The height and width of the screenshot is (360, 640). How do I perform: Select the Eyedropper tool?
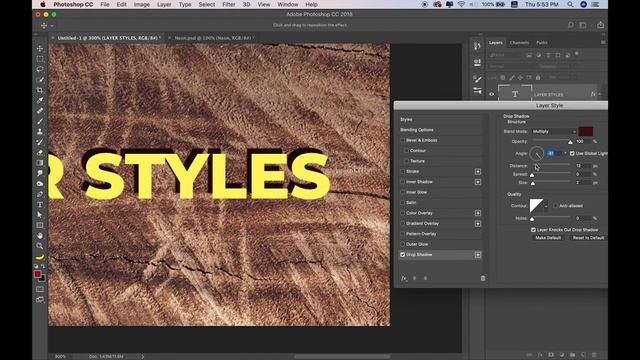[40, 100]
